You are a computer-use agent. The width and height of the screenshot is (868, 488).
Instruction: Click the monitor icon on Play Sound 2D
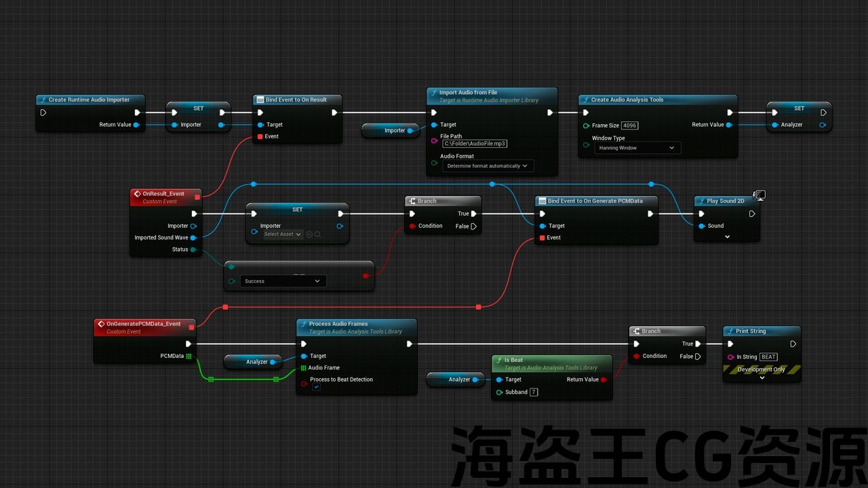click(760, 195)
